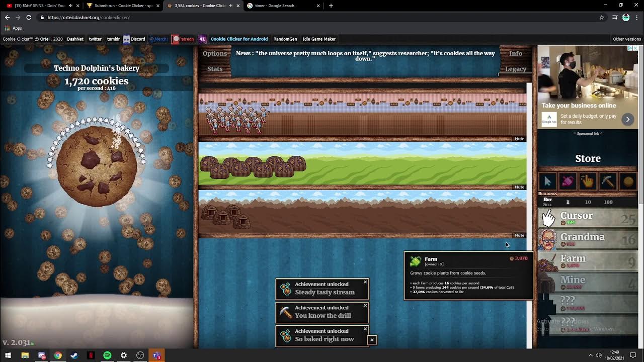Switch store mode to Buy
This screenshot has height=362, width=644.
point(547,200)
